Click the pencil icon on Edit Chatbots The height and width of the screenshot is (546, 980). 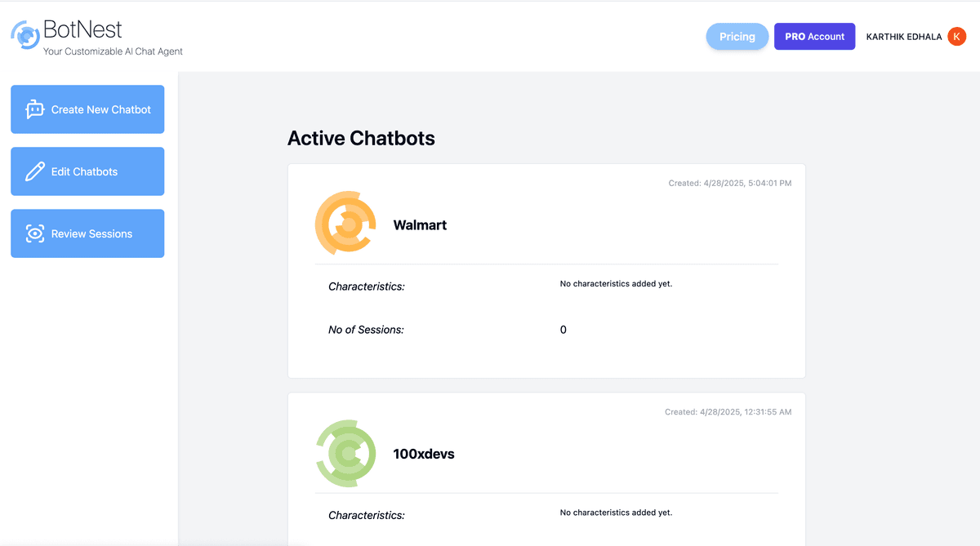35,171
